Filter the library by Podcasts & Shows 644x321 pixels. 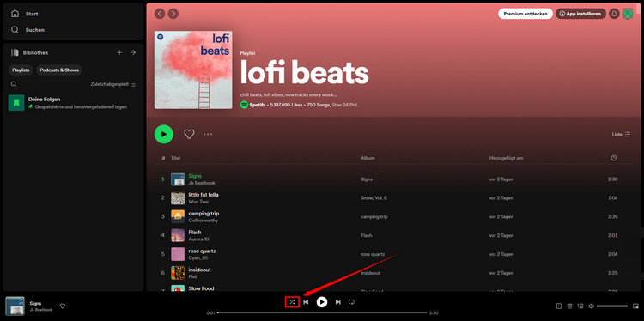(59, 70)
